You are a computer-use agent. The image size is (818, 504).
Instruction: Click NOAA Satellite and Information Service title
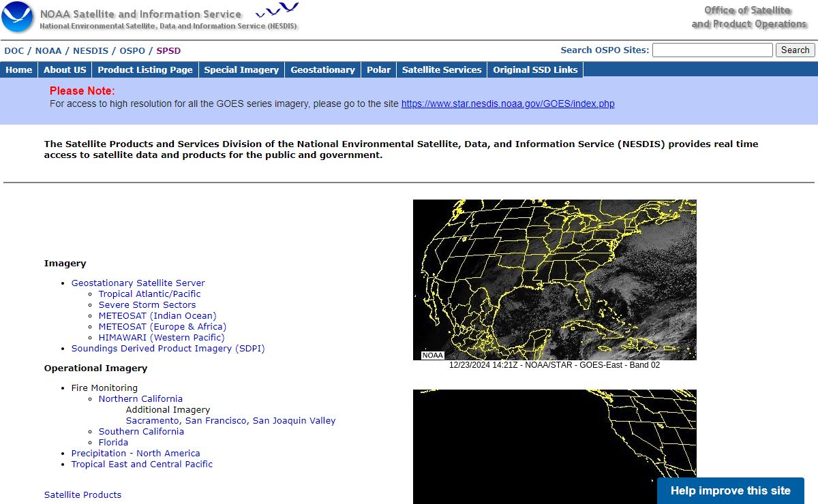pos(140,14)
